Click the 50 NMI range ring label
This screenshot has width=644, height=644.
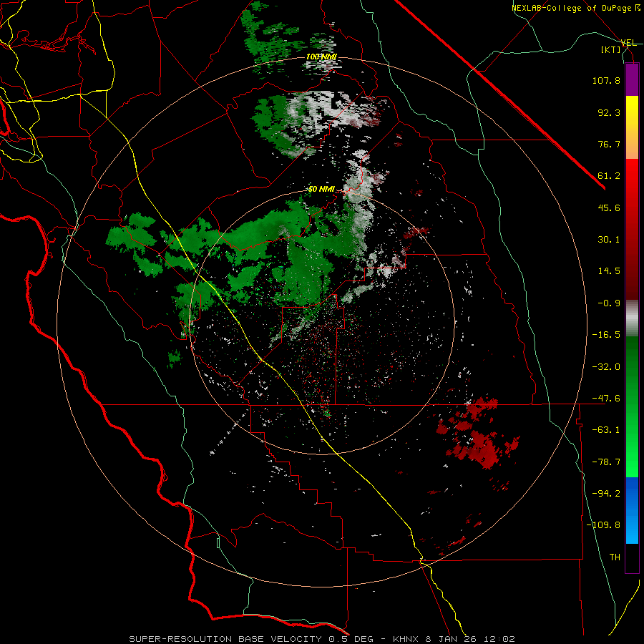click(321, 190)
